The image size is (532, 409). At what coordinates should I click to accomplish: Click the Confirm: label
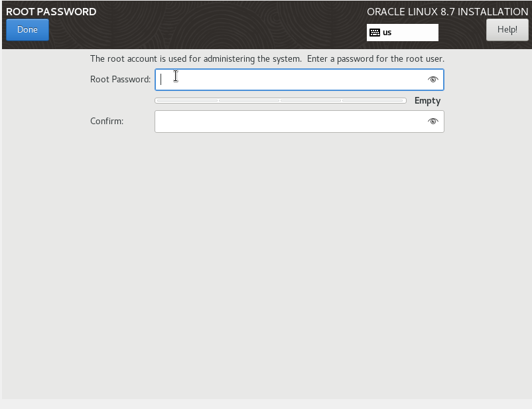coord(107,121)
